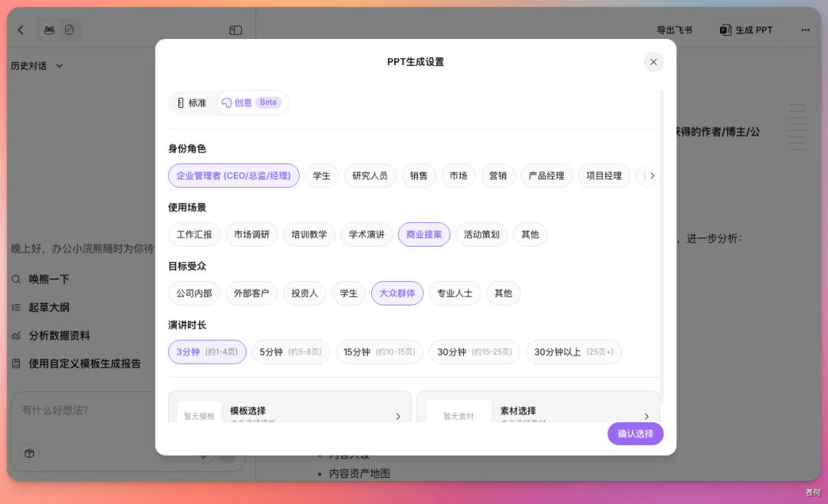
Task: Click the document icon beside the raccoon
Action: pos(69,30)
